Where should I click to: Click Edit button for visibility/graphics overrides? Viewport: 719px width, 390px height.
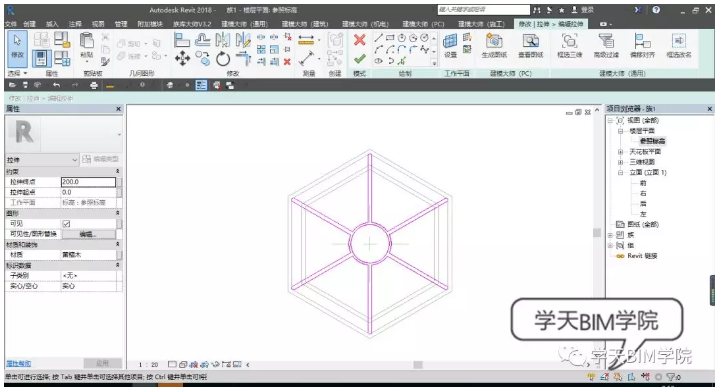pos(88,234)
